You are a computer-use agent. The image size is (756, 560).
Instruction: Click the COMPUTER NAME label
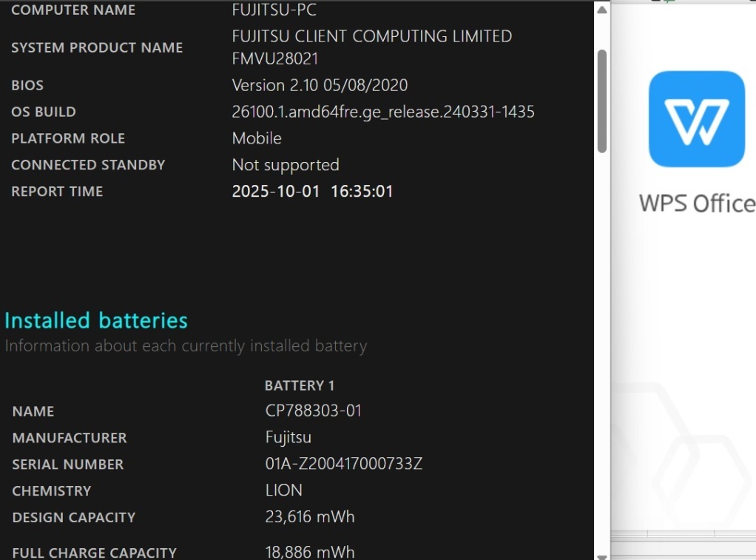[73, 10]
